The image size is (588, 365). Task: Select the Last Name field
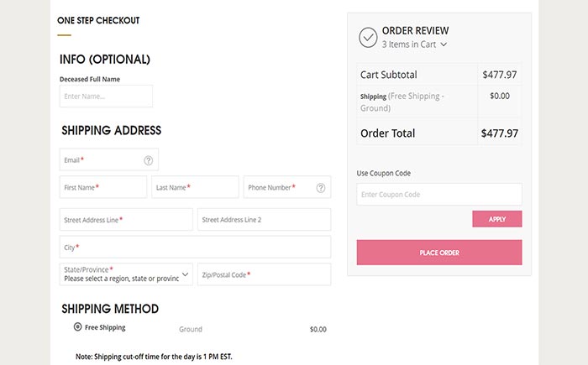[195, 187]
